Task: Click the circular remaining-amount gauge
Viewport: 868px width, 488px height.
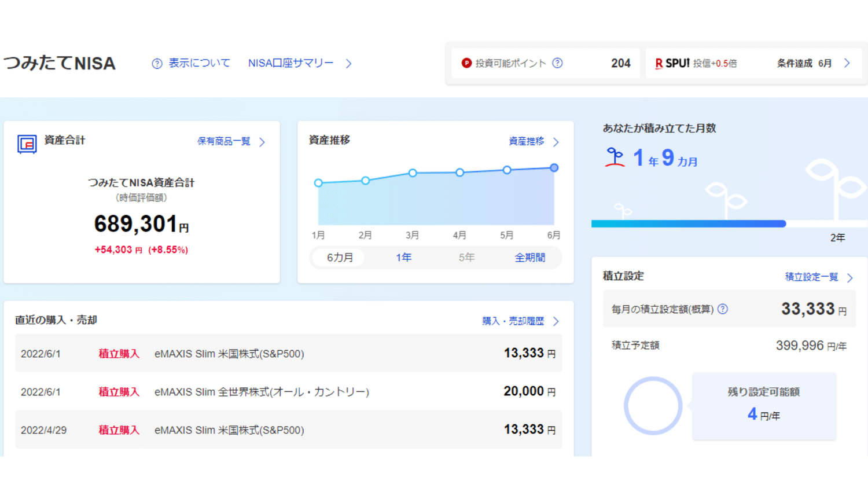Action: pyautogui.click(x=653, y=406)
